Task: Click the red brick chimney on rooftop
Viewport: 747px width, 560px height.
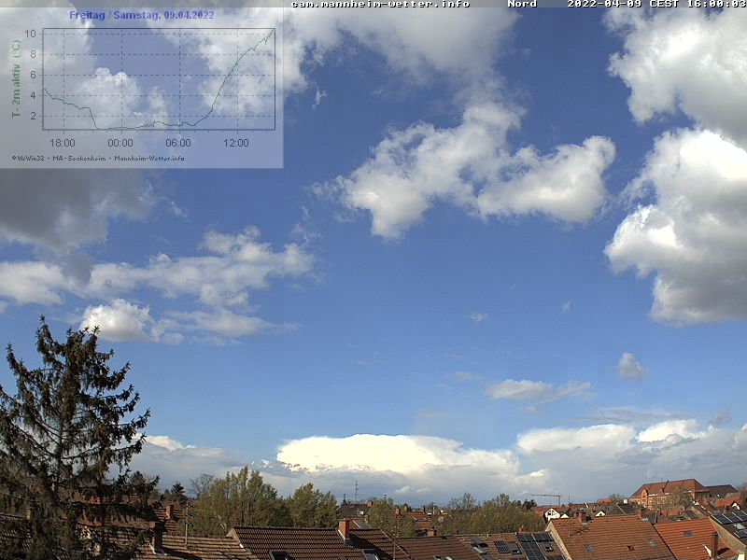Action: click(x=344, y=528)
